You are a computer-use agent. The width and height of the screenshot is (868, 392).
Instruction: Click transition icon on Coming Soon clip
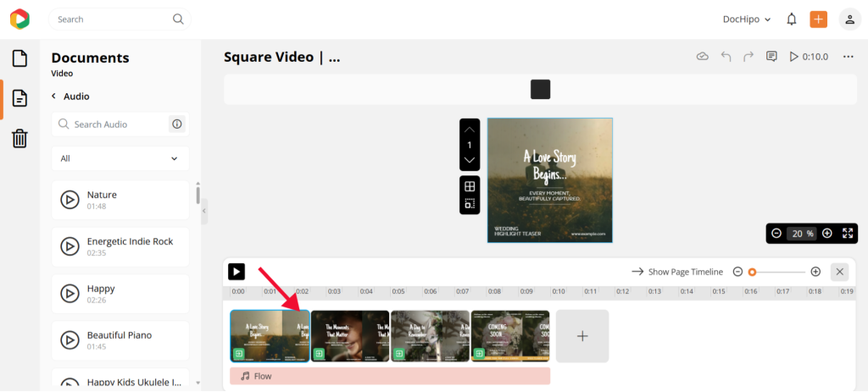coord(480,354)
